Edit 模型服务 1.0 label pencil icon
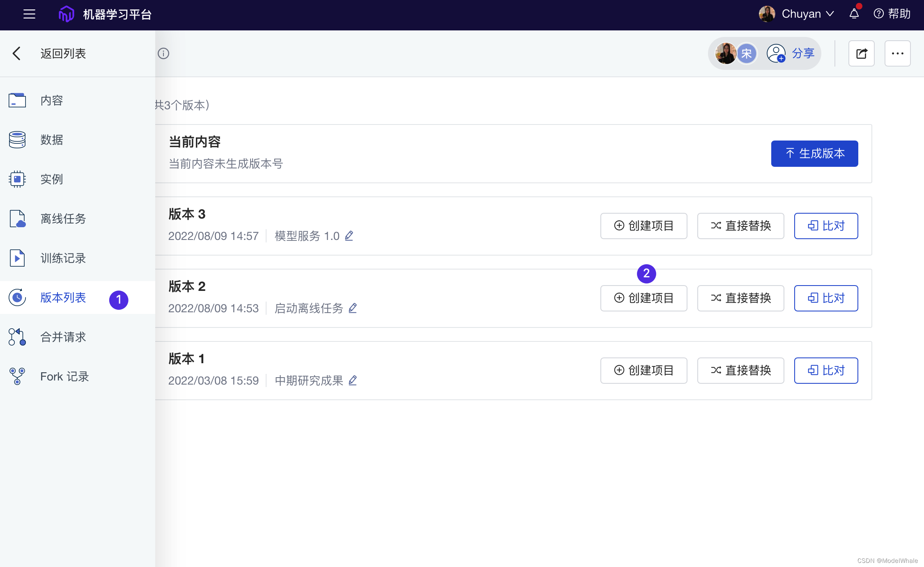Viewport: 924px width, 567px height. [x=349, y=236]
